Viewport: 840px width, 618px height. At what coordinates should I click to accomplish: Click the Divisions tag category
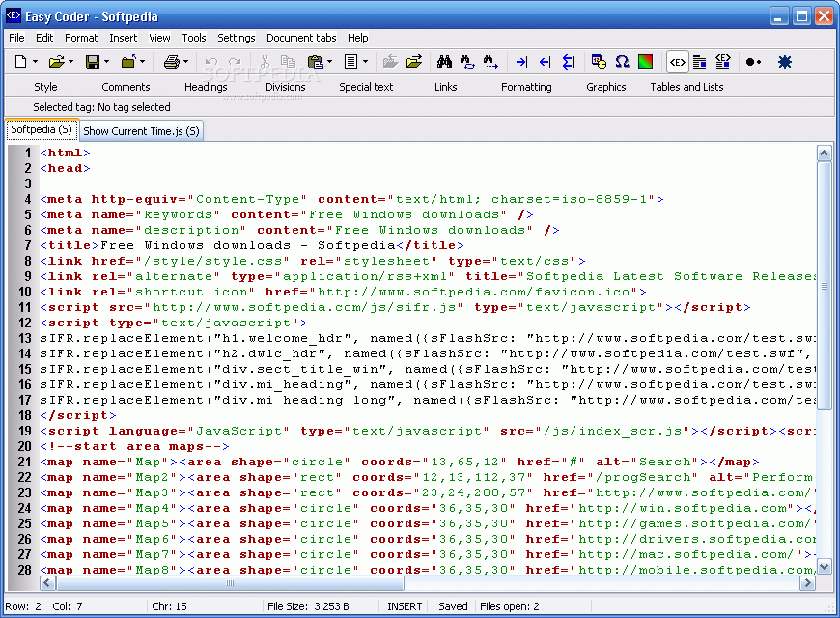tap(286, 87)
